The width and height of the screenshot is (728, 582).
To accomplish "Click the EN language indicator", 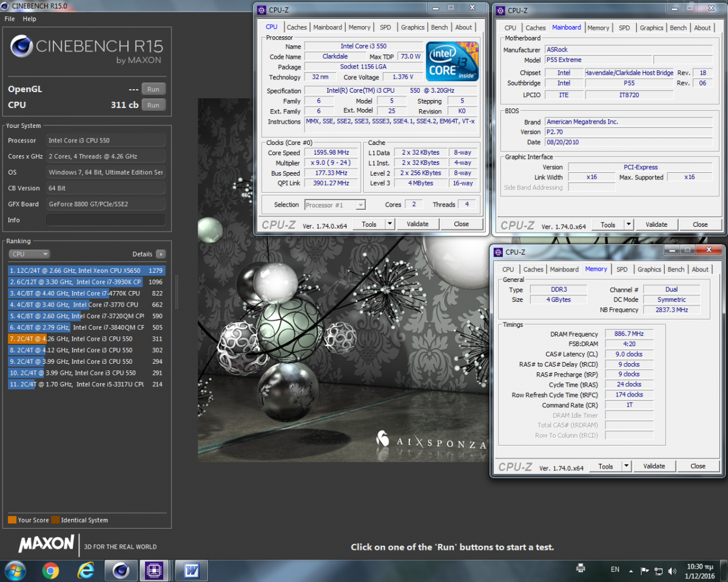I will pos(615,569).
